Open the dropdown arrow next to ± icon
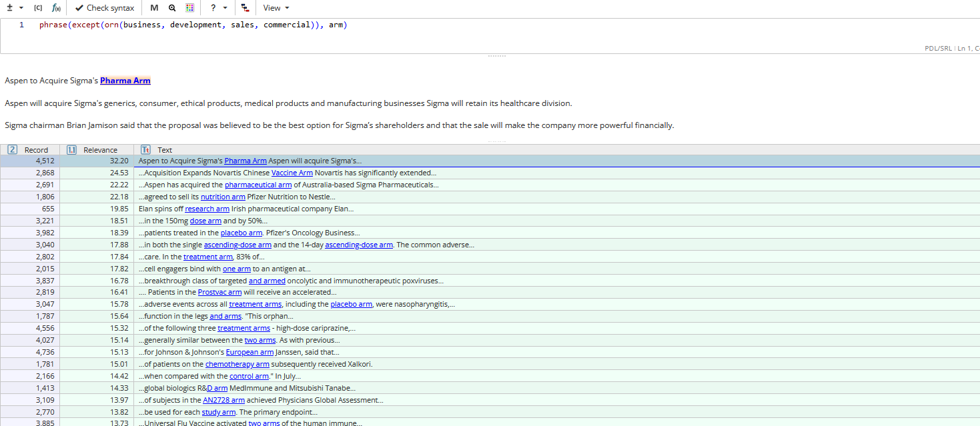The image size is (980, 426). pos(21,8)
